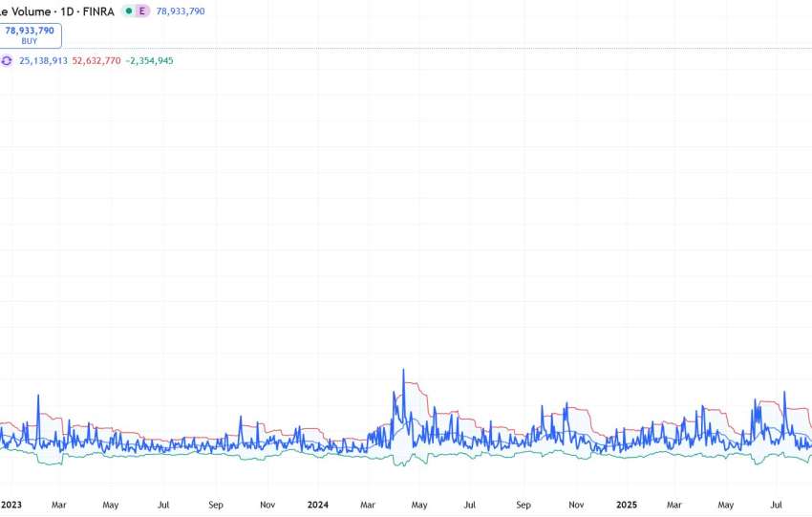Click the blue volume spike near early 2023
Viewport: 812px width, 517px height.
[x=38, y=396]
